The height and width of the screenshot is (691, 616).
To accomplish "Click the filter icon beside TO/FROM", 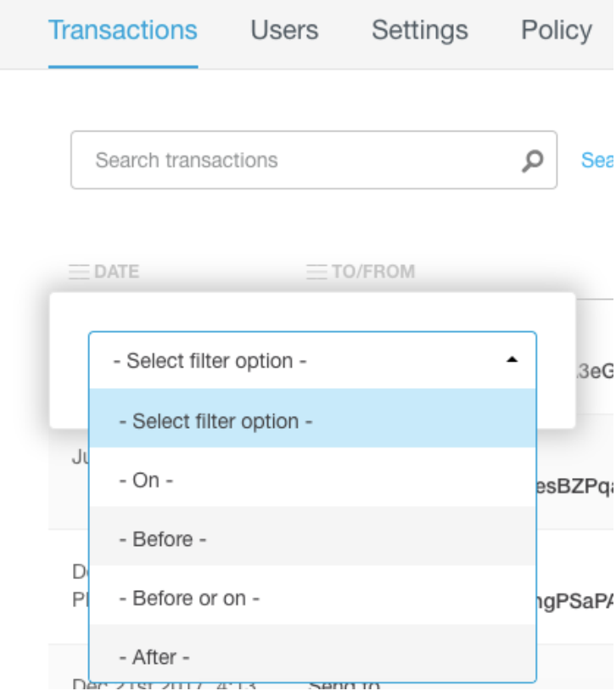I will tap(316, 272).
